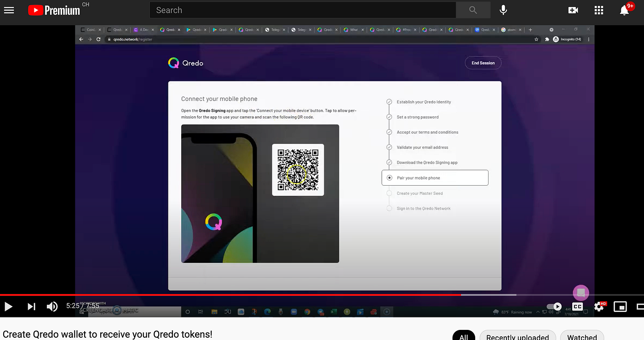Click Validate your email address step
Screen dimensions: 644x340
(x=422, y=147)
